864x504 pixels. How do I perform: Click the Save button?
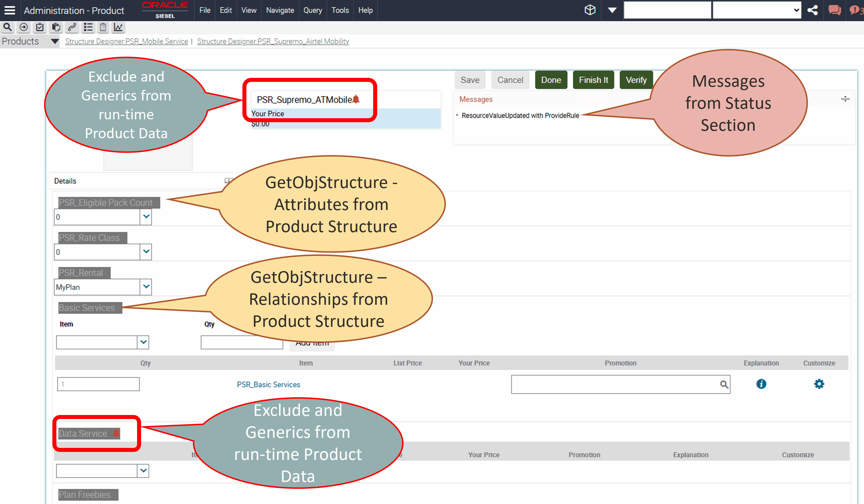[x=470, y=80]
